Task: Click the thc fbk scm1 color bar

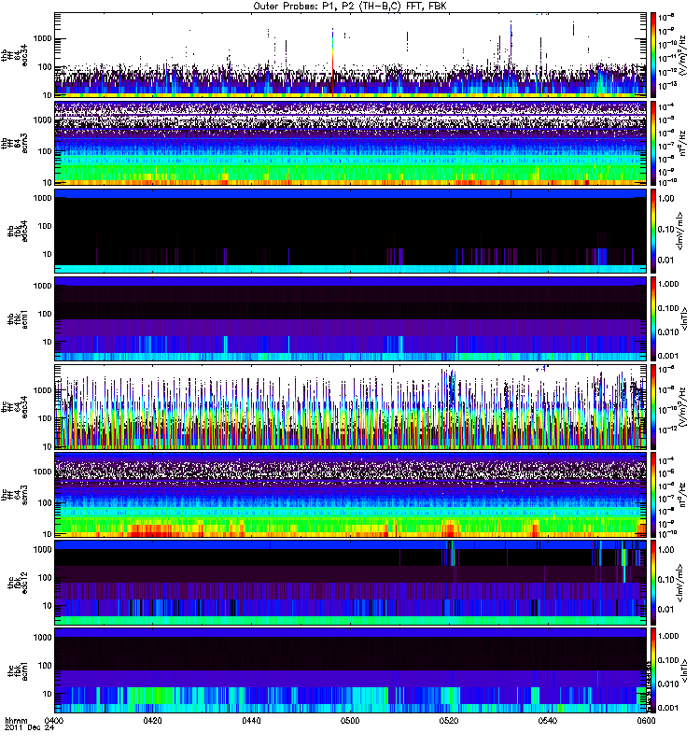Action: [x=653, y=670]
